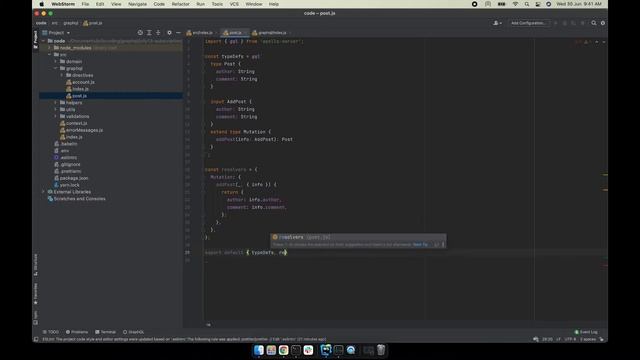Viewport: 640px width, 360px height.
Task: Open the Help menu
Action: pyautogui.click(x=274, y=4)
